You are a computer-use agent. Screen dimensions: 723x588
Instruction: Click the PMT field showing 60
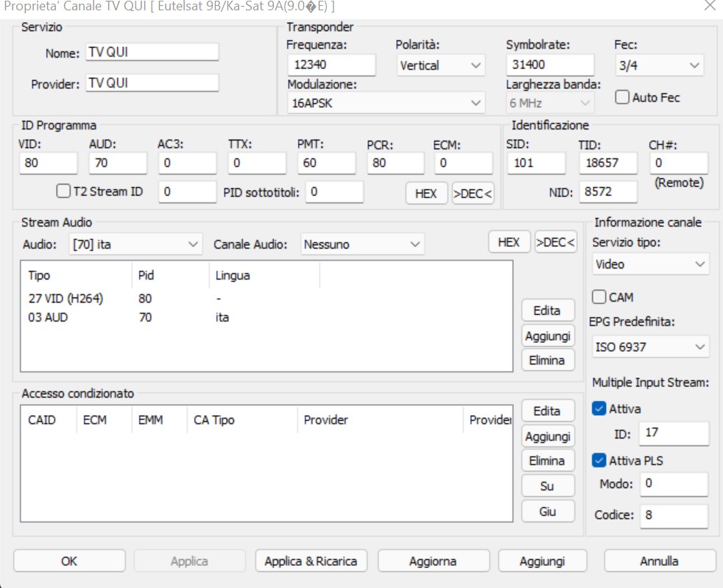point(327,163)
